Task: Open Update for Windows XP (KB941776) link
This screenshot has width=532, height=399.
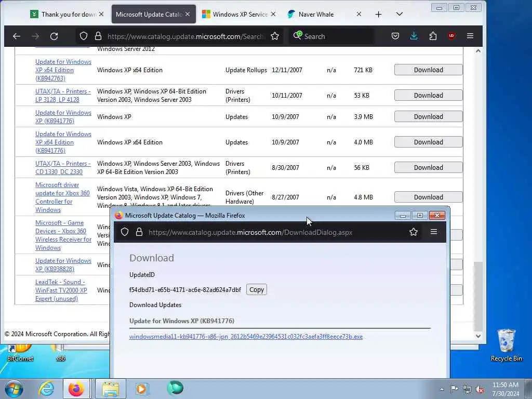Action: point(63,117)
